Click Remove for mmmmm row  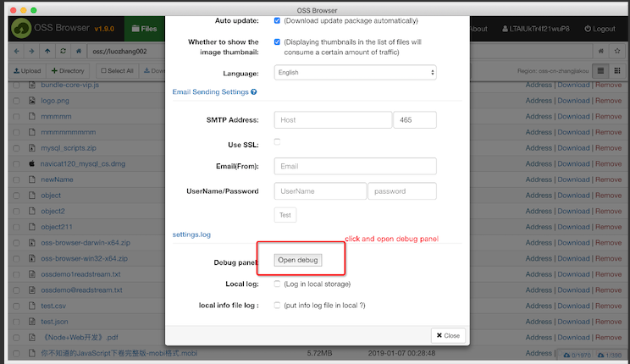[608, 117]
